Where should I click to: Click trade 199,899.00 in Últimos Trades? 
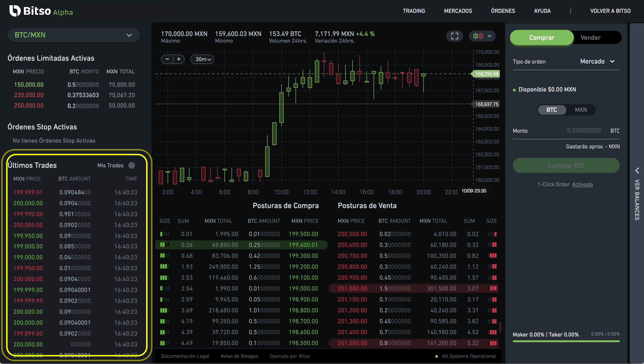[75, 333]
